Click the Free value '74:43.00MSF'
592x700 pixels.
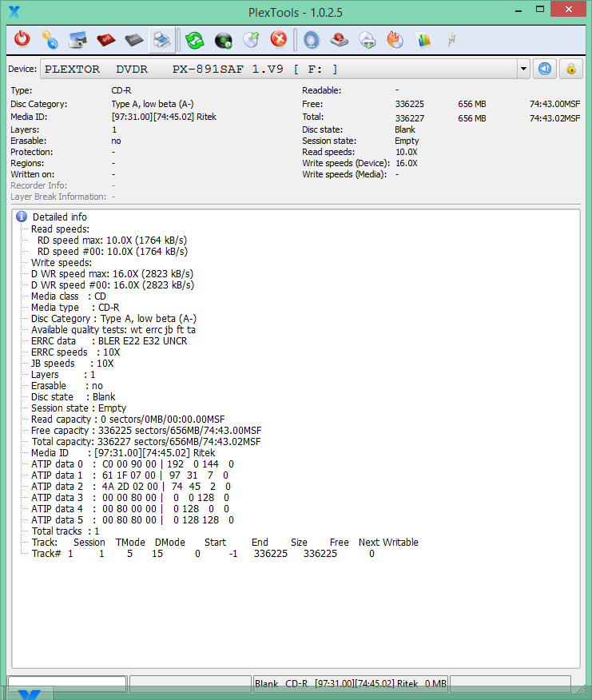pyautogui.click(x=554, y=104)
